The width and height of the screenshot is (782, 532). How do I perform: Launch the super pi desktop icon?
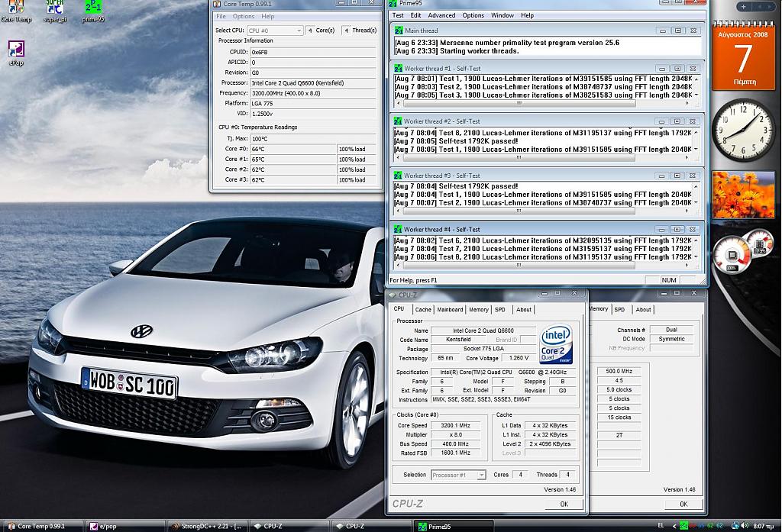tap(54, 8)
